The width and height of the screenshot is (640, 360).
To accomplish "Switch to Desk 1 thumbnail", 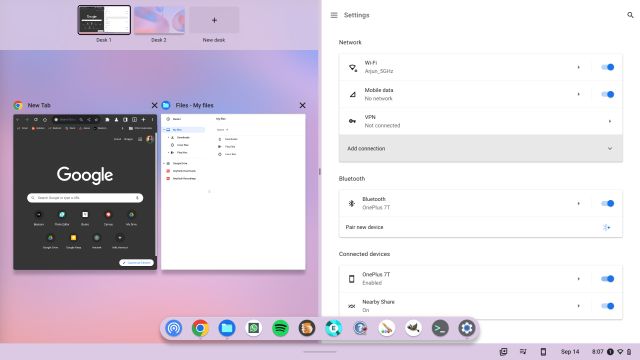I will (x=104, y=20).
